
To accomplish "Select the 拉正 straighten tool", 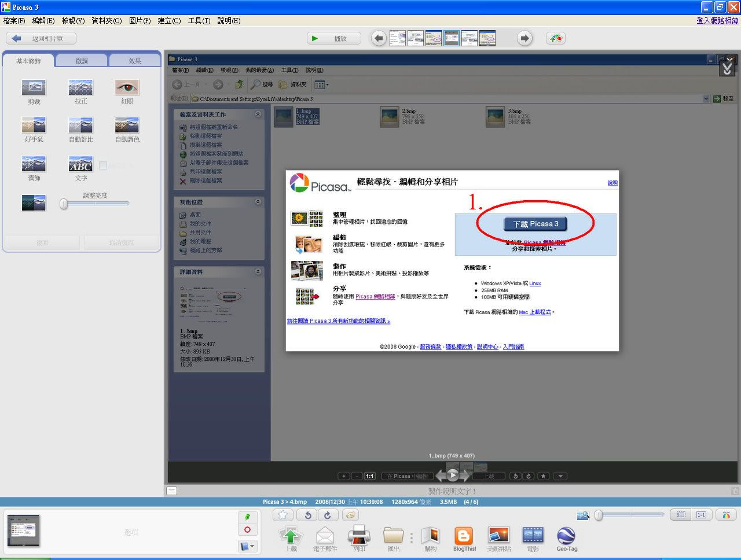I will (80, 87).
